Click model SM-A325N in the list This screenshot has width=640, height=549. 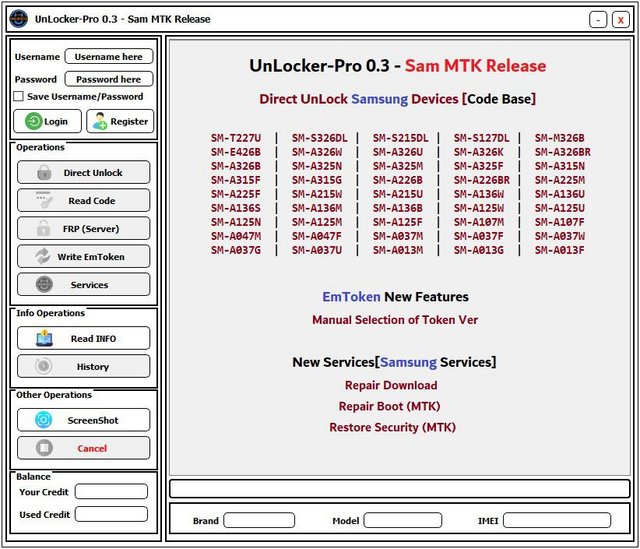pos(317,166)
